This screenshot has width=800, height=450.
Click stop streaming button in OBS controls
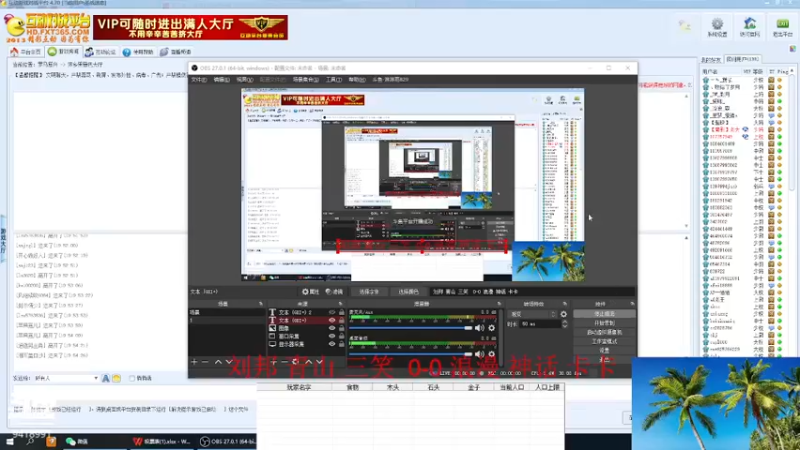click(604, 314)
